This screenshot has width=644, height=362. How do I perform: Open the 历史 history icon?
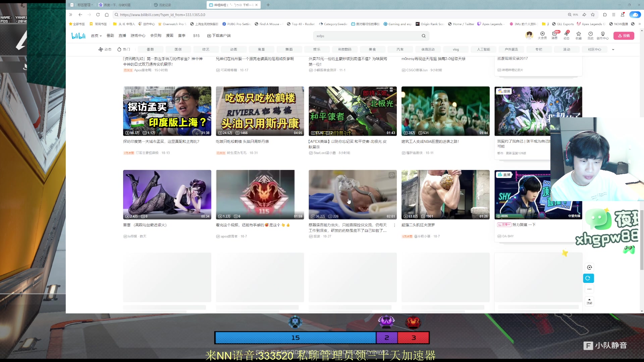pyautogui.click(x=590, y=35)
